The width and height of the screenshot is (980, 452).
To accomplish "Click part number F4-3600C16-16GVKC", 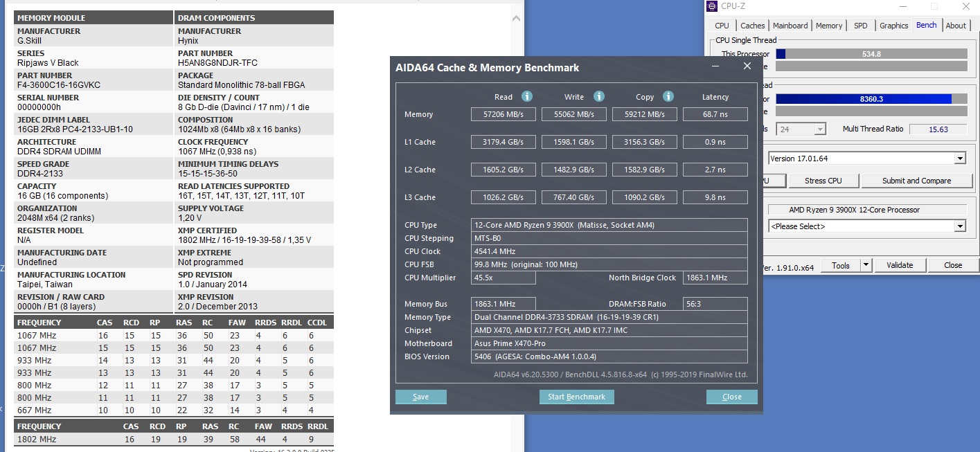I will 59,85.
